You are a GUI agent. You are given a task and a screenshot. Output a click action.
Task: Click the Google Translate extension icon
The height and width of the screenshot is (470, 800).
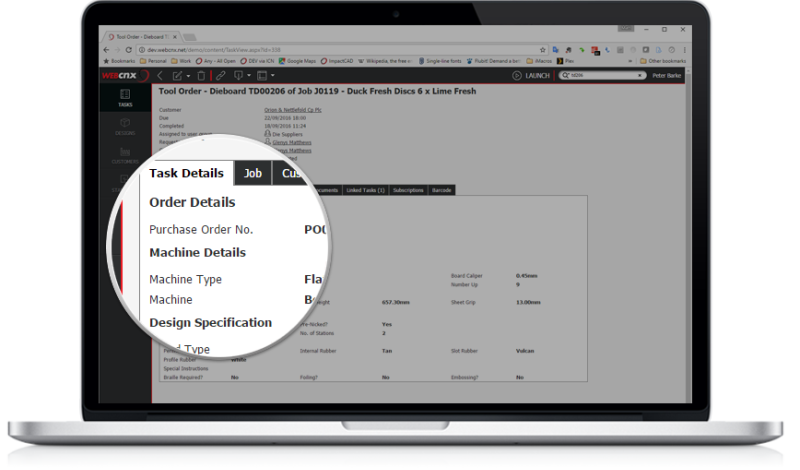coord(556,50)
